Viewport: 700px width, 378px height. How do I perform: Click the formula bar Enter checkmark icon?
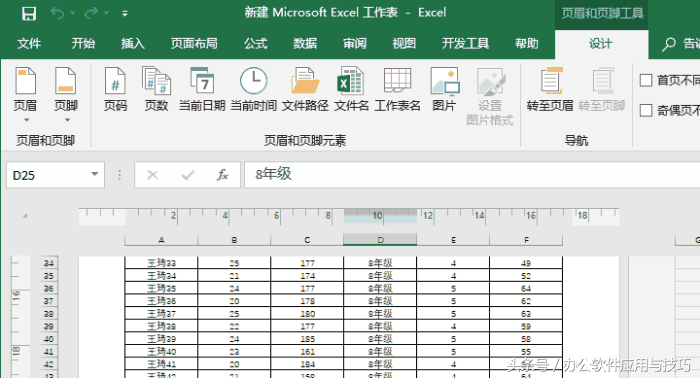tap(188, 175)
